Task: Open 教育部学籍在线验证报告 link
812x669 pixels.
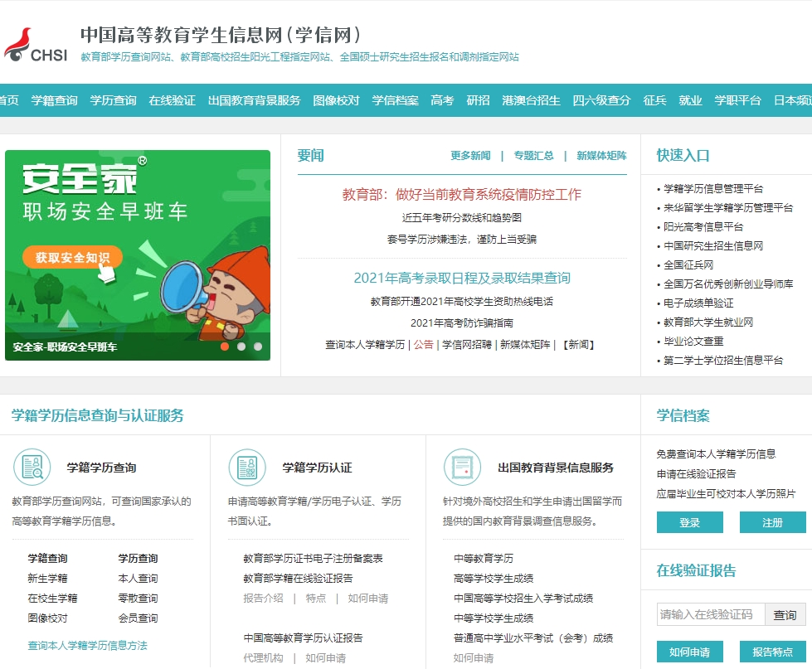Action: pyautogui.click(x=298, y=579)
